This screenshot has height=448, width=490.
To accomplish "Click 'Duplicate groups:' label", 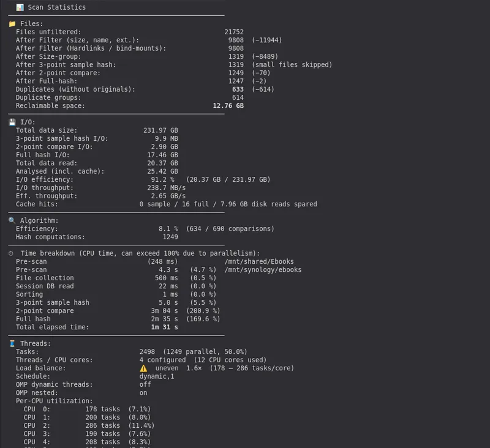I will pos(48,97).
